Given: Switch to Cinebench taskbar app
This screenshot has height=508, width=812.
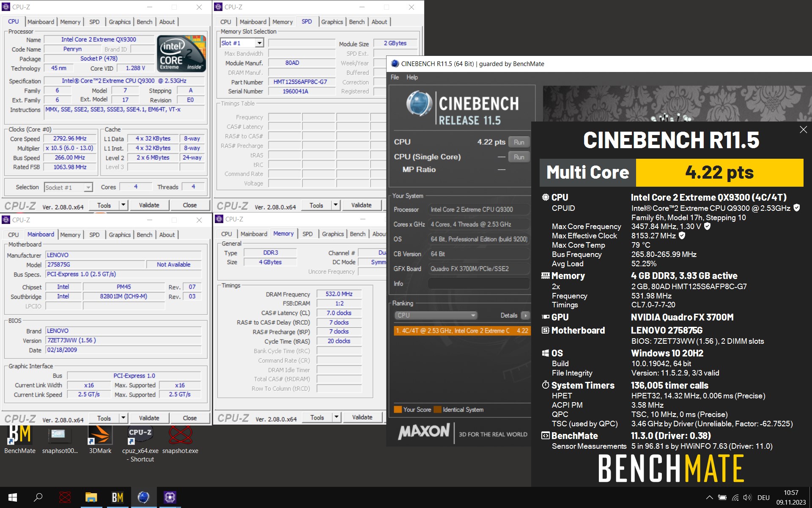Looking at the screenshot, I should 143,497.
